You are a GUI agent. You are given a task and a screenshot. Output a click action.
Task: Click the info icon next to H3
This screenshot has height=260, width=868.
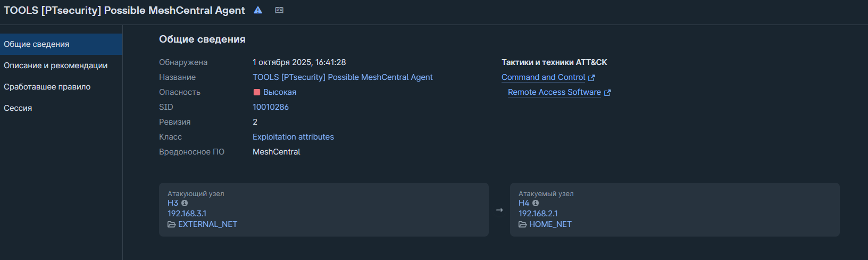point(185,203)
